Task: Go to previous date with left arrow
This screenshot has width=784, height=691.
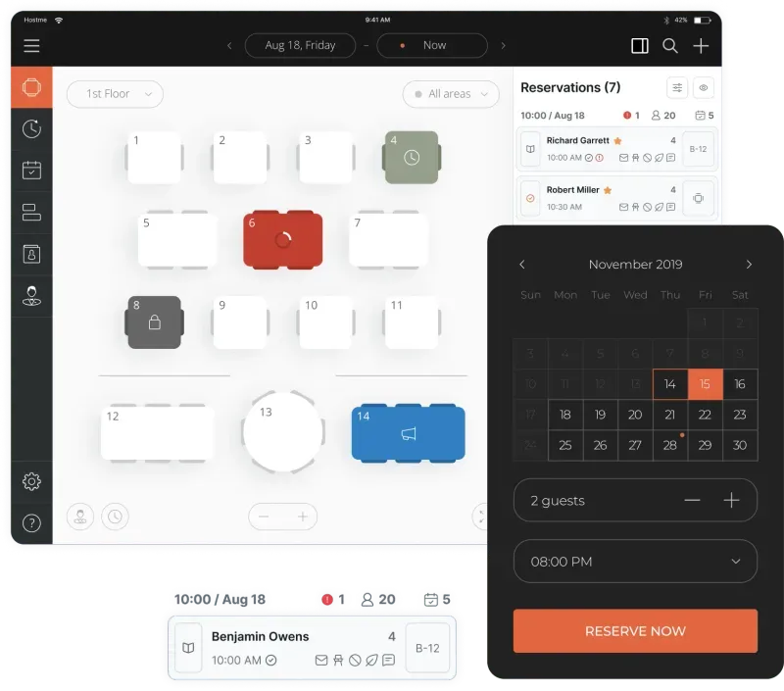Action: point(229,45)
